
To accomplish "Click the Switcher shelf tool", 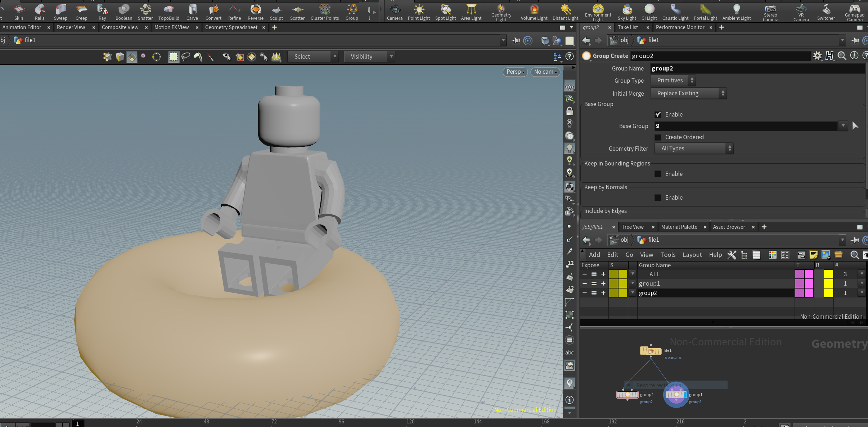I will (826, 12).
